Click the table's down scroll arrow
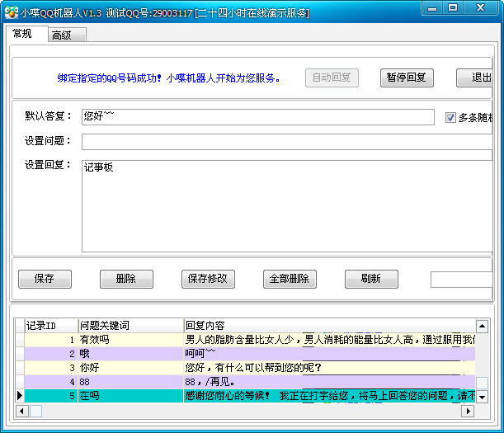The image size is (504, 433). pyautogui.click(x=482, y=397)
